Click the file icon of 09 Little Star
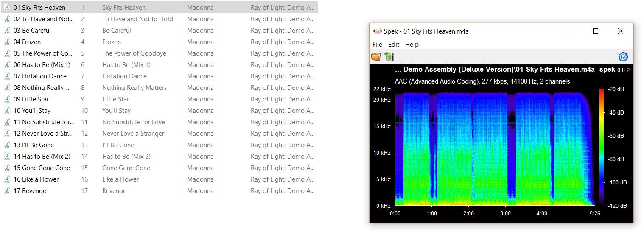 pos(7,99)
